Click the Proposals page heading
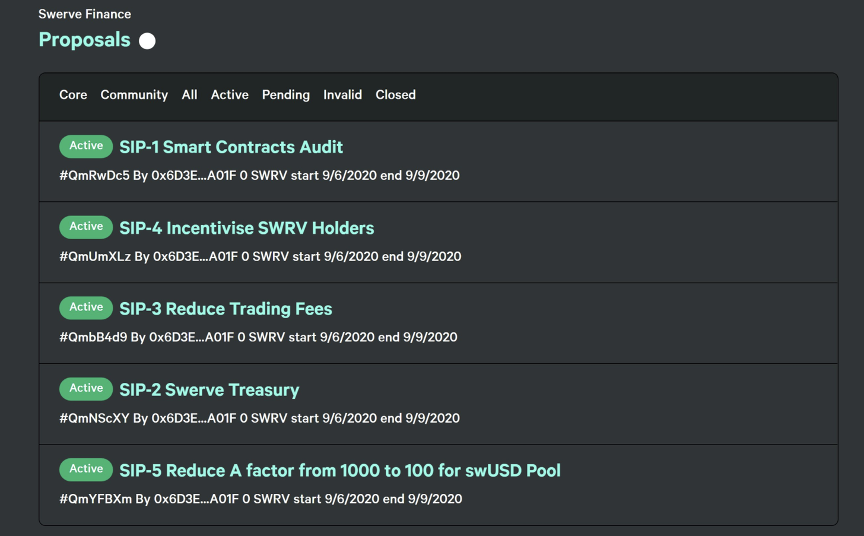The width and height of the screenshot is (864, 536). pos(84,40)
